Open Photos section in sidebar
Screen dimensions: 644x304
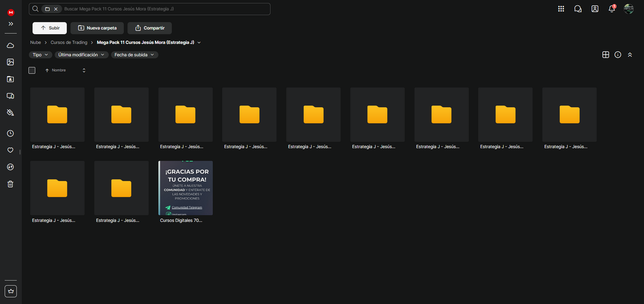coord(10,62)
